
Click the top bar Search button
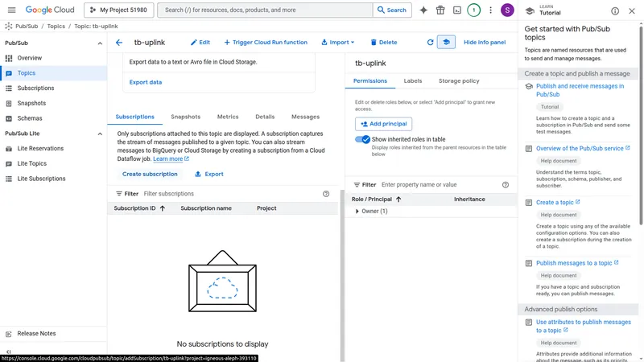point(392,10)
